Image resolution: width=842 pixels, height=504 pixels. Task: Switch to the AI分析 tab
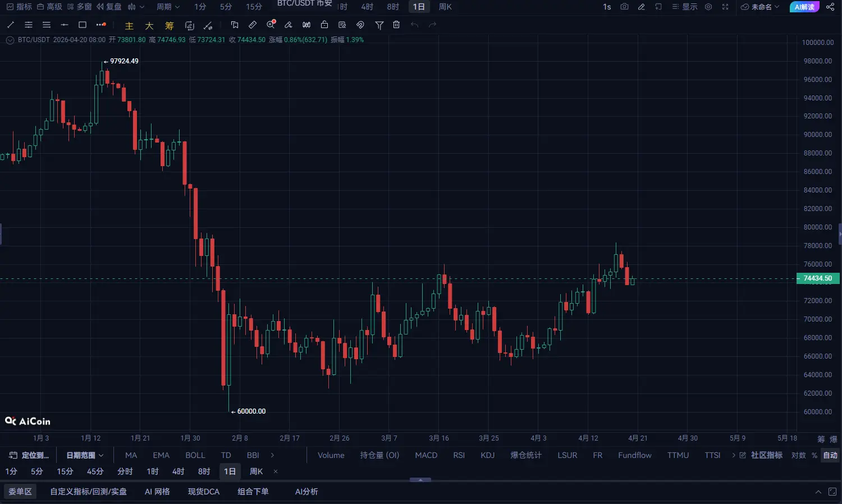(306, 492)
